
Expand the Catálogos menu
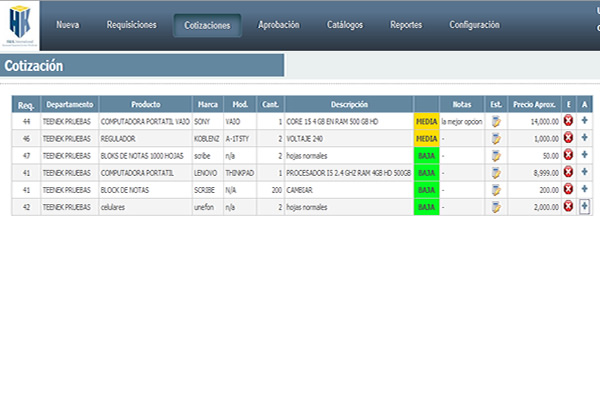(345, 25)
